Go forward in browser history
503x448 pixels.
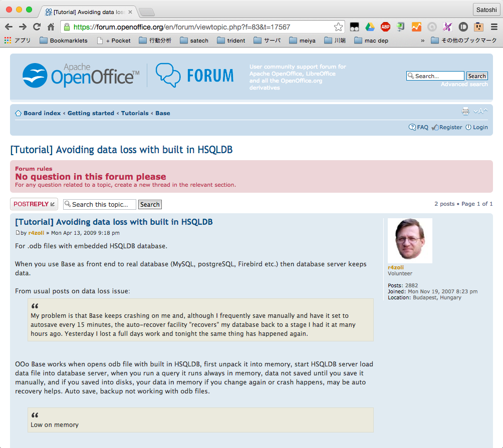[23, 27]
